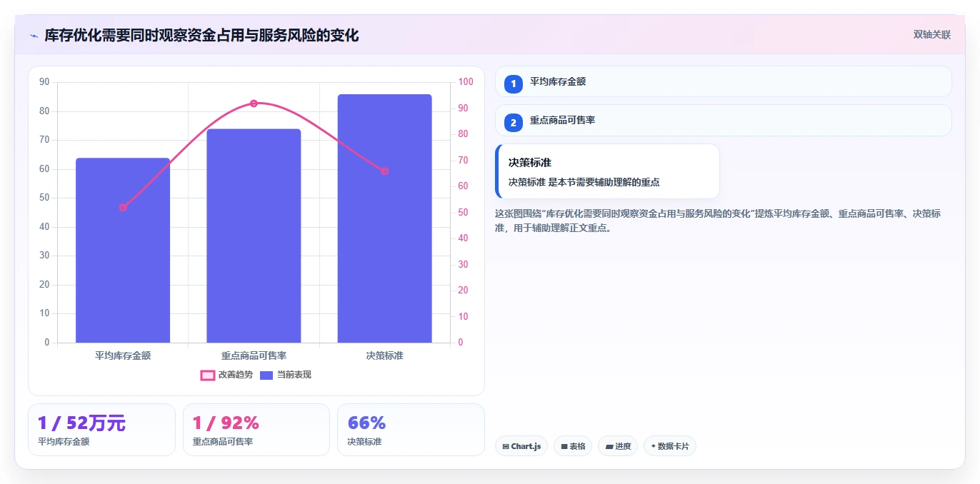Viewport: 980px width, 484px height.
Task: Toggle the 改善趋势 legend swatch
Action: [208, 375]
